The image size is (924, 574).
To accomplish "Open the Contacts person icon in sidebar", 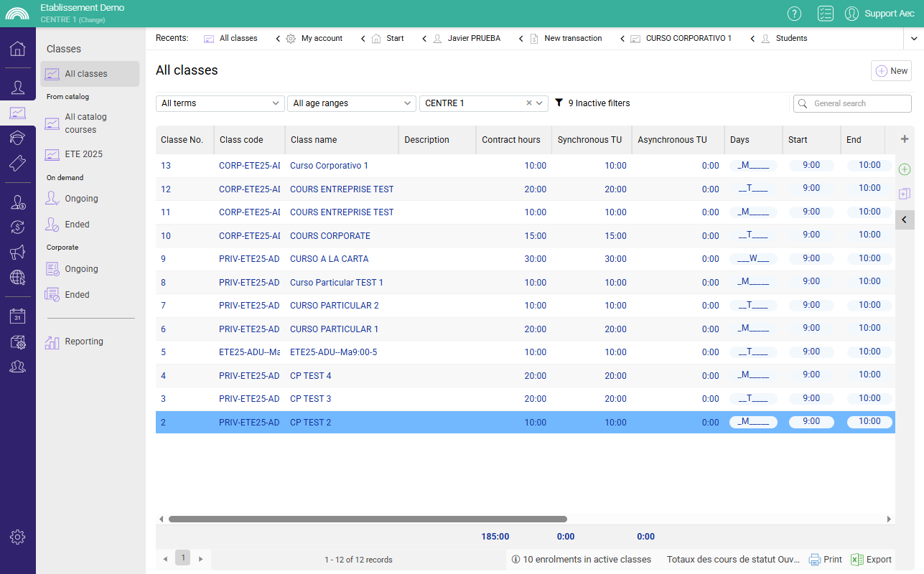I will [x=17, y=88].
